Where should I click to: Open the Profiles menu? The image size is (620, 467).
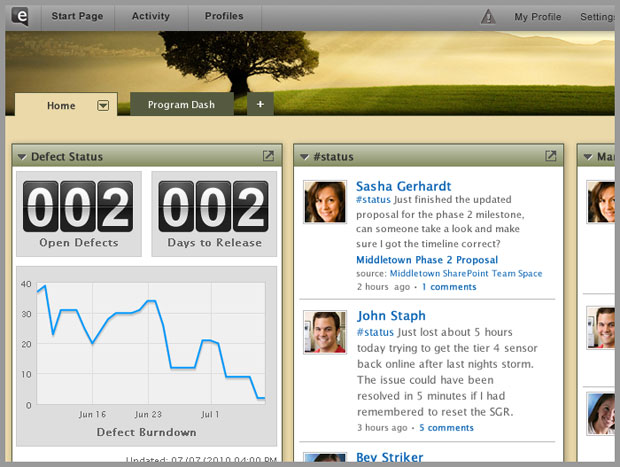point(224,16)
